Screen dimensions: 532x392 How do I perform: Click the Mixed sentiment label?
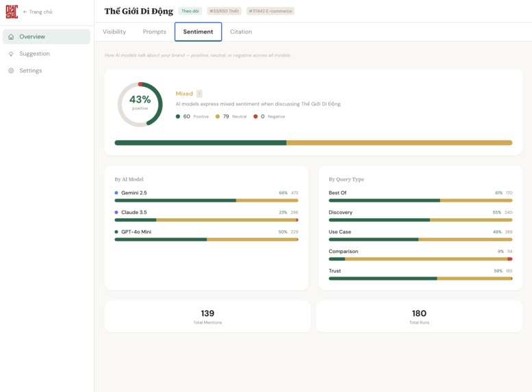coord(184,94)
